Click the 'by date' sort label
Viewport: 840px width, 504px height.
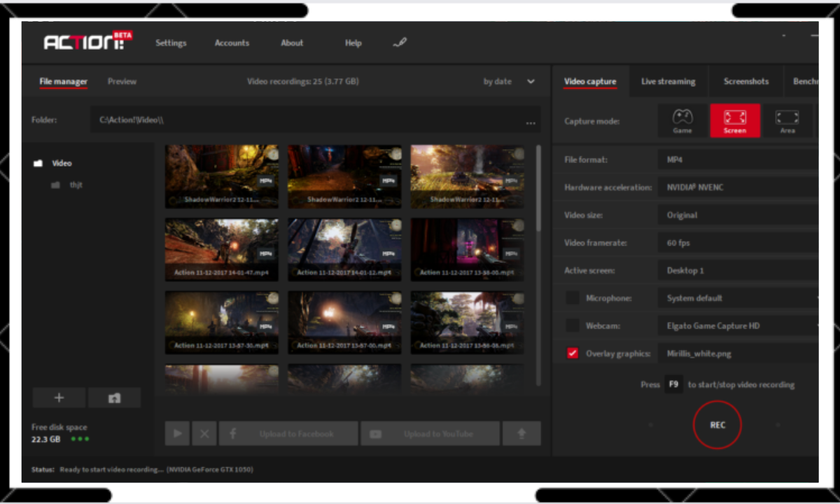pyautogui.click(x=497, y=82)
